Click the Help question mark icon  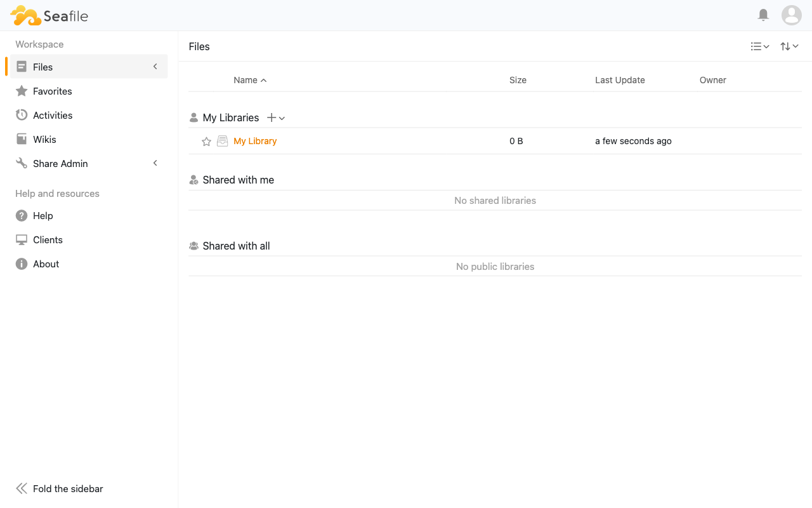22,215
